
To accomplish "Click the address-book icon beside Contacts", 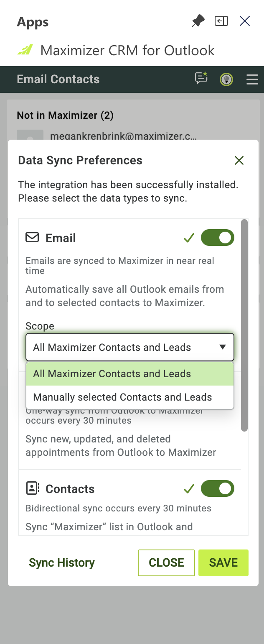I will [x=32, y=488].
